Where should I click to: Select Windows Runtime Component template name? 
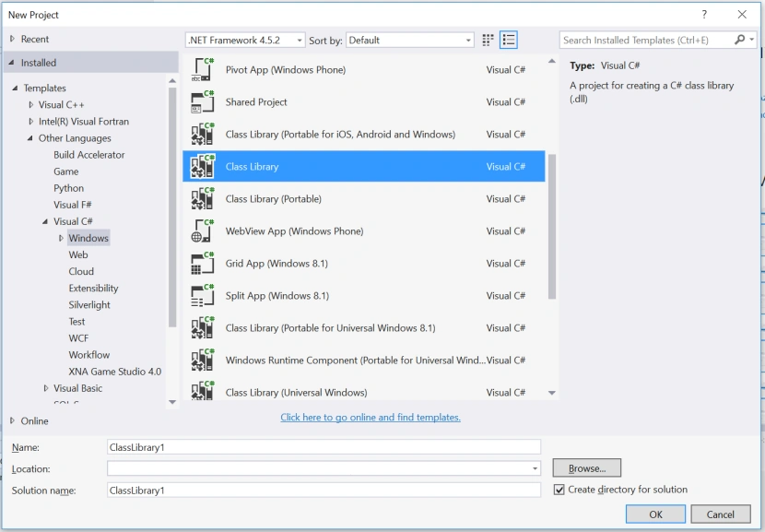pos(355,361)
